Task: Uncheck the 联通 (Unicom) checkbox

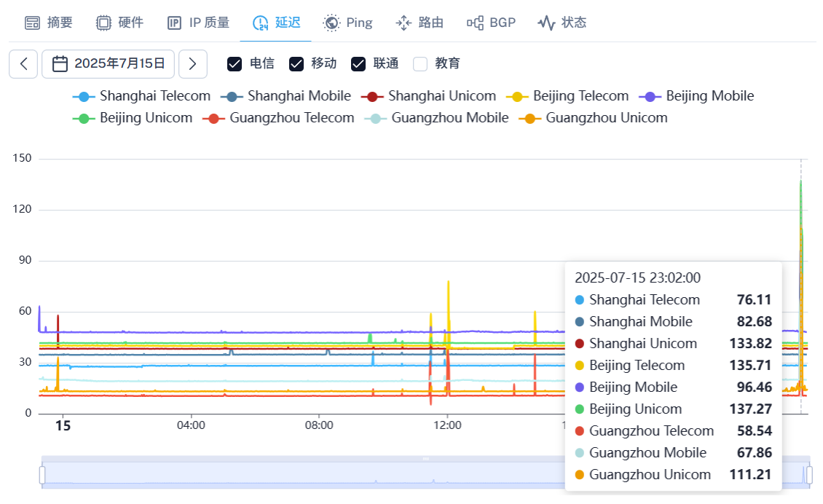Action: click(x=358, y=64)
